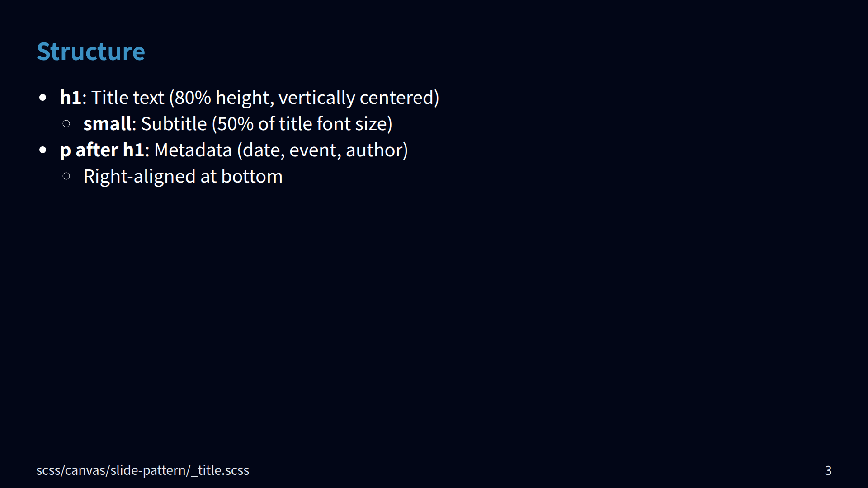
Task: Click the bold "h1" term in first bullet
Action: pos(71,98)
